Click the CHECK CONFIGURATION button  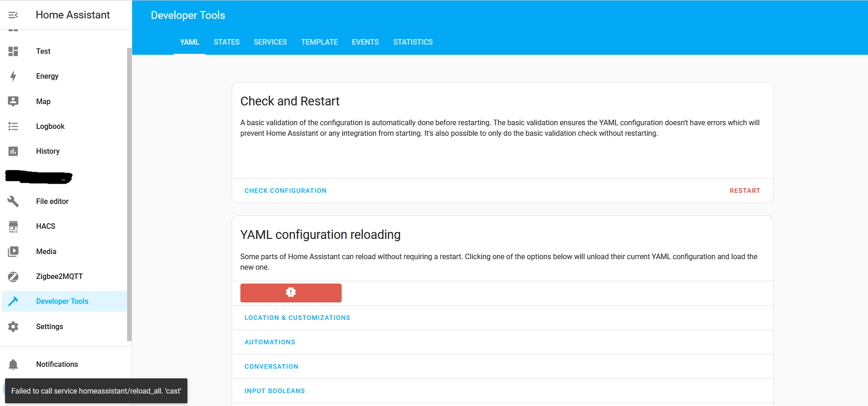[x=285, y=191]
